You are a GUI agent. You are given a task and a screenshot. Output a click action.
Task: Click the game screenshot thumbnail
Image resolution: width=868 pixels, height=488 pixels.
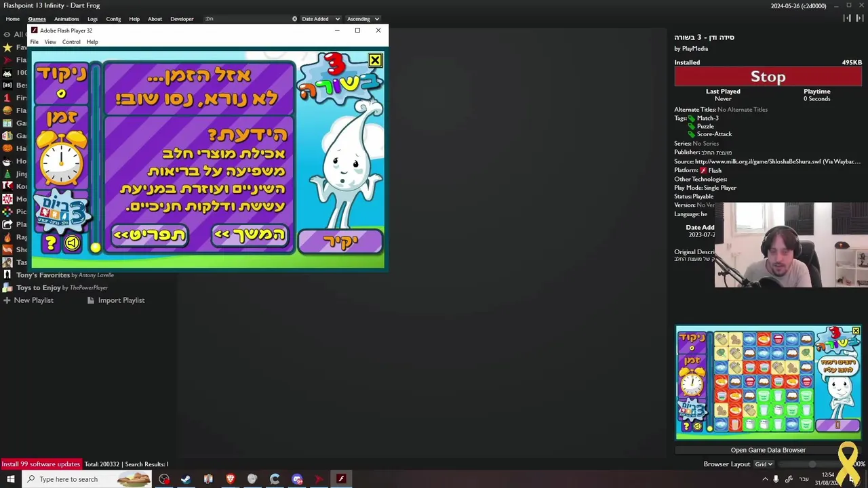pyautogui.click(x=768, y=382)
